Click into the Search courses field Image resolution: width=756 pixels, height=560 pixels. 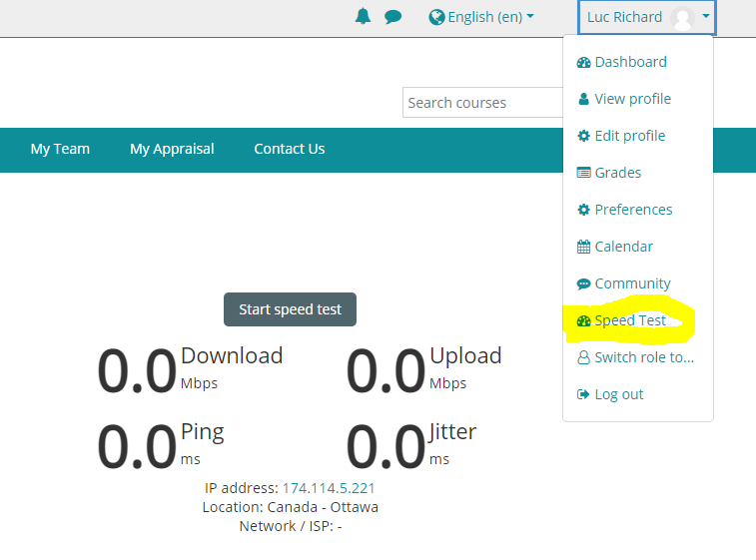click(x=482, y=103)
